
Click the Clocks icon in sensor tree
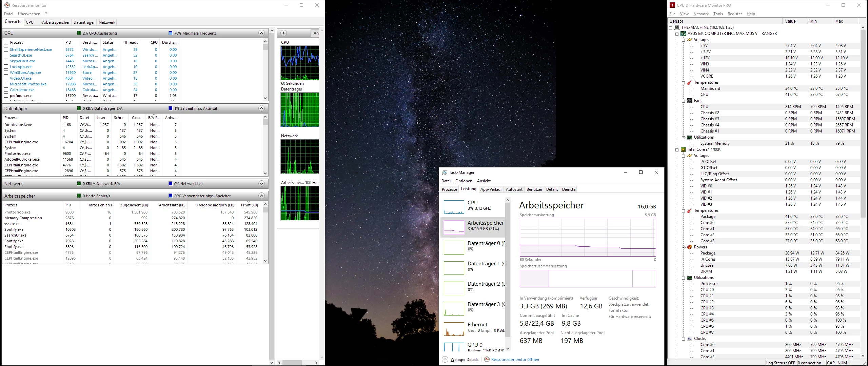690,339
